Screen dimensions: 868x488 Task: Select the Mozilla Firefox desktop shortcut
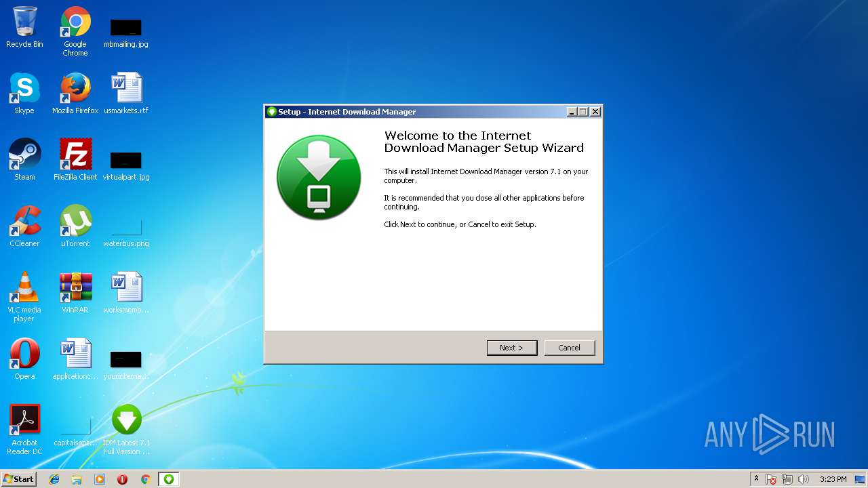click(75, 94)
